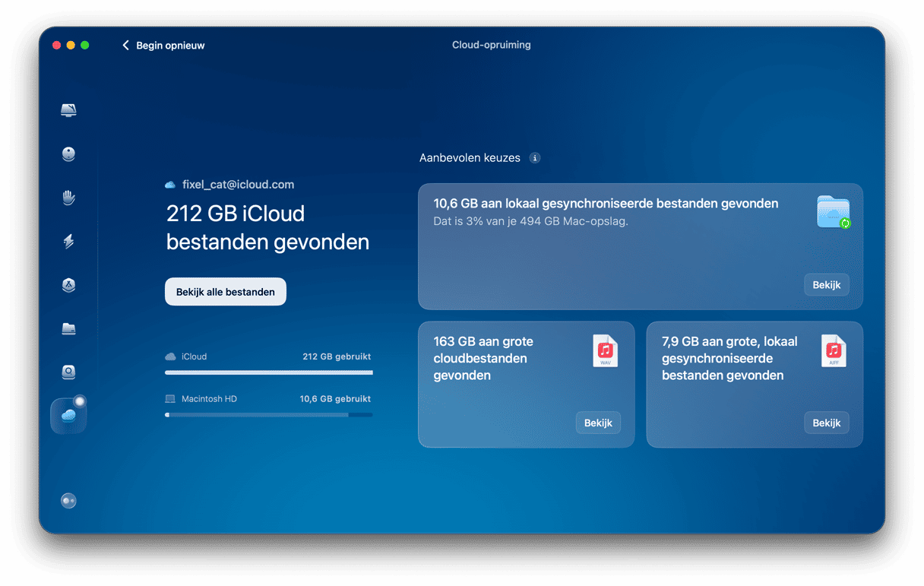Go back using the Begin opnieuw chevron
The width and height of the screenshot is (924, 586).
click(x=126, y=46)
